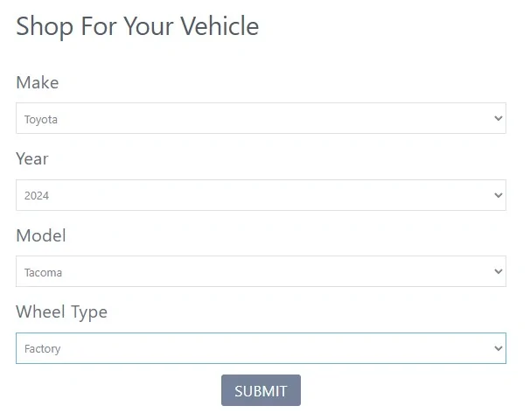Open the Model dropdown
530x420 pixels.
tap(261, 271)
